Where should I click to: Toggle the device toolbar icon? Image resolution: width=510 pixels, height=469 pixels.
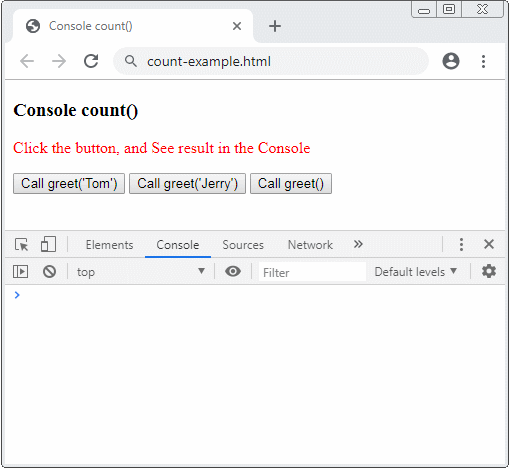(48, 244)
